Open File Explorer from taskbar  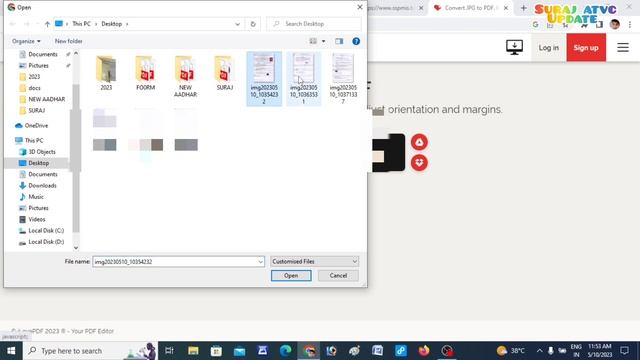(193, 351)
